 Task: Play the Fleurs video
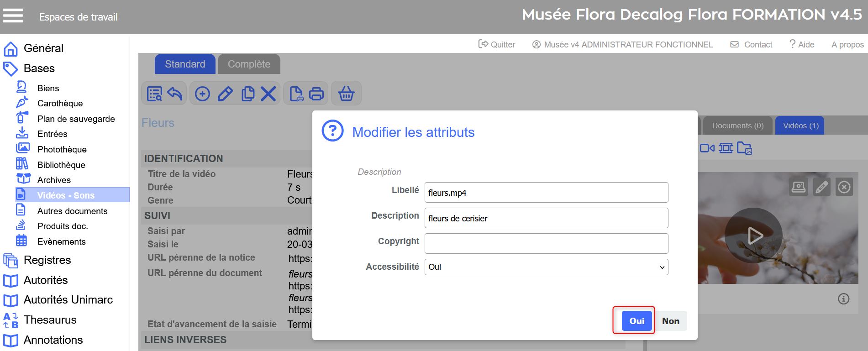pyautogui.click(x=754, y=236)
